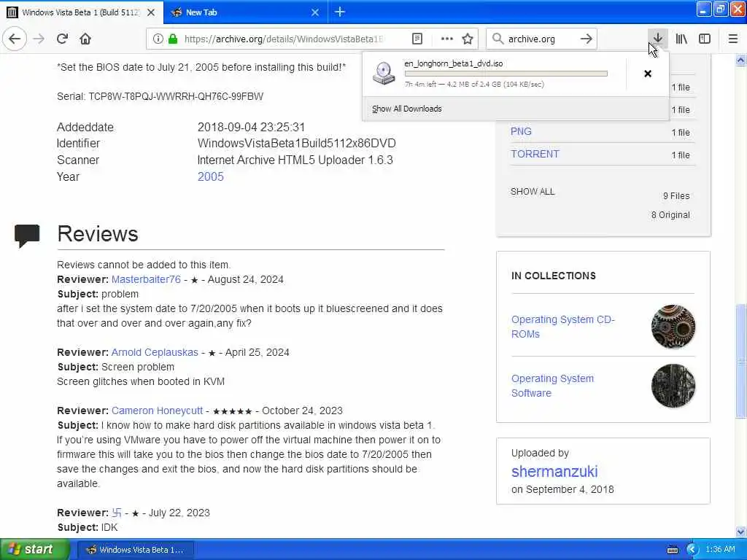
Task: Open Operating System Software collection link
Action: 553,386
